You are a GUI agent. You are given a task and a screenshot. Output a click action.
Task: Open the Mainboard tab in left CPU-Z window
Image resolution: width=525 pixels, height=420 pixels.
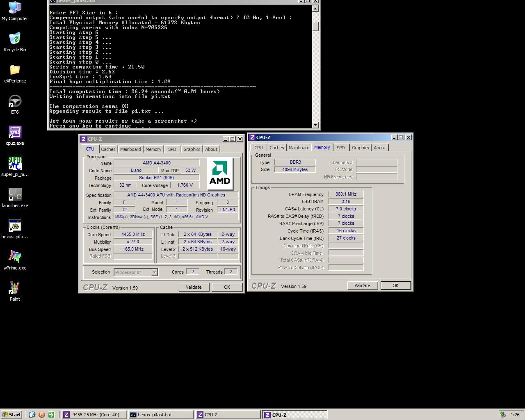tap(130, 149)
